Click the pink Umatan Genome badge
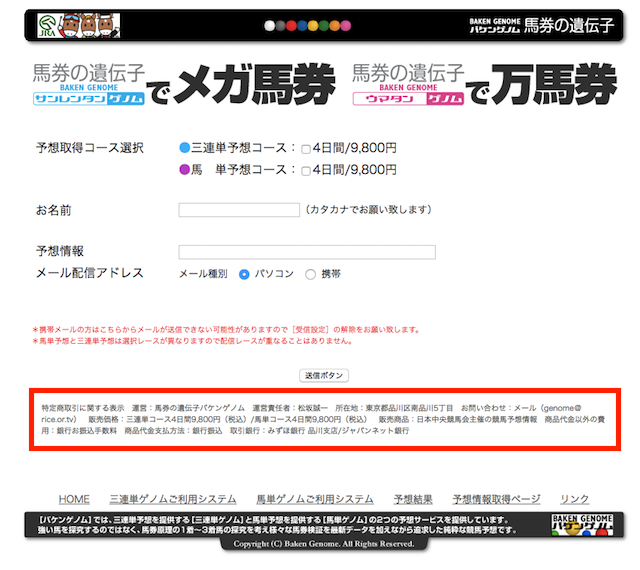Image resolution: width=640 pixels, height=570 pixels. coord(408,99)
